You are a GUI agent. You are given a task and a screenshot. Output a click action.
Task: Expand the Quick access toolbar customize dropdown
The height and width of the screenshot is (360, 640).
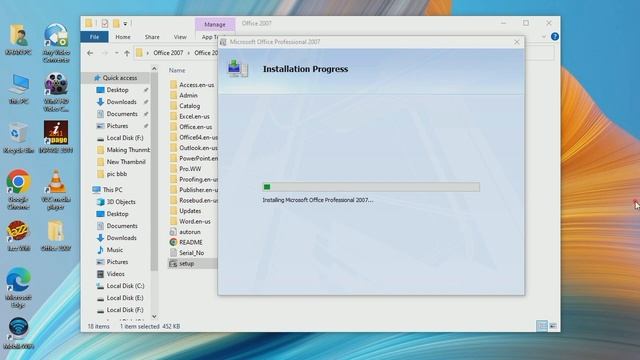pos(125,24)
